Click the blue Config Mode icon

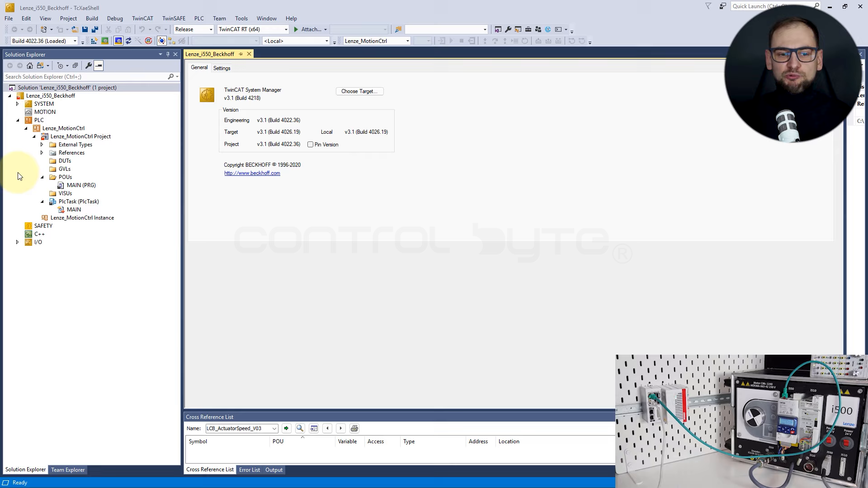tap(118, 41)
